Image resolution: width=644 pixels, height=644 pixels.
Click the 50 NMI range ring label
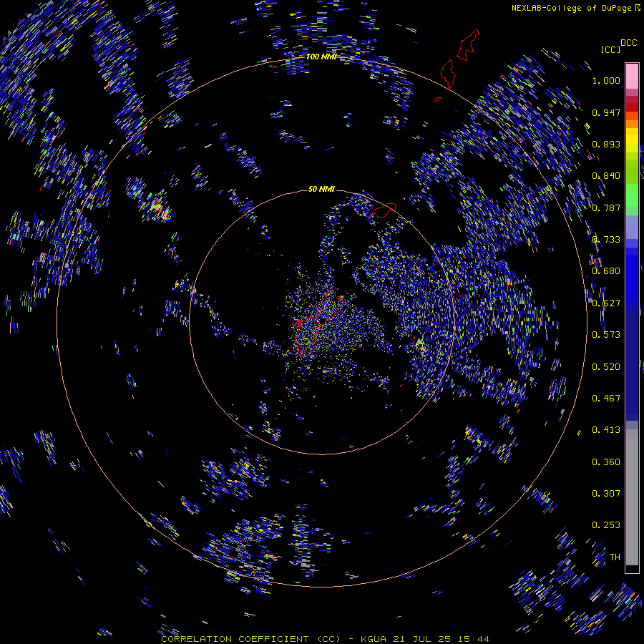321,190
